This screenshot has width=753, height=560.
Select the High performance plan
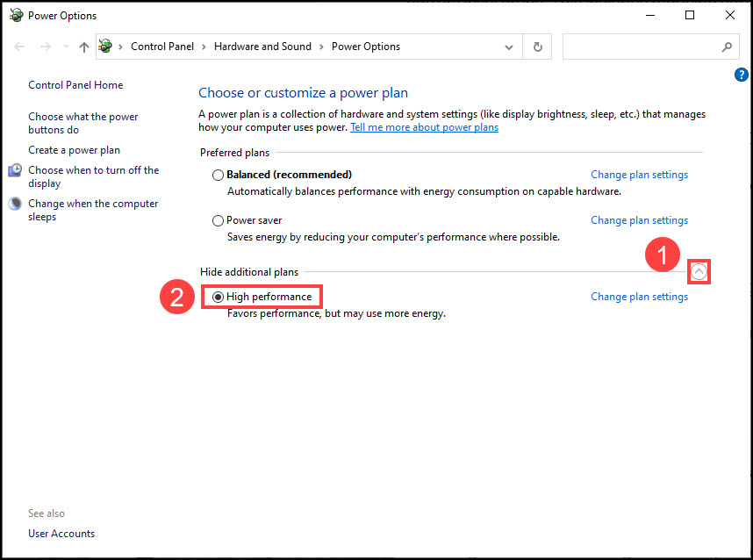[218, 297]
